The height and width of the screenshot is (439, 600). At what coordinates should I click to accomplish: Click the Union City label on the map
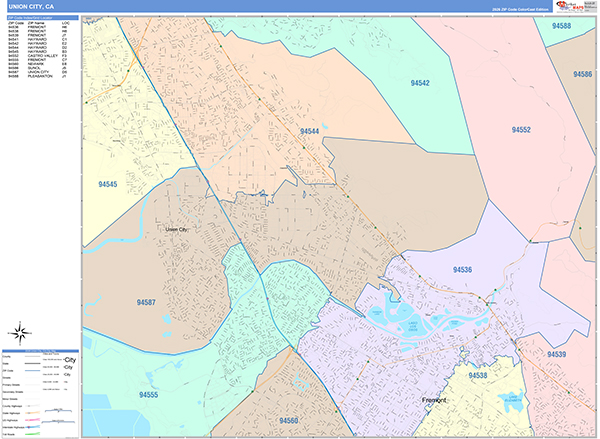pyautogui.click(x=176, y=229)
